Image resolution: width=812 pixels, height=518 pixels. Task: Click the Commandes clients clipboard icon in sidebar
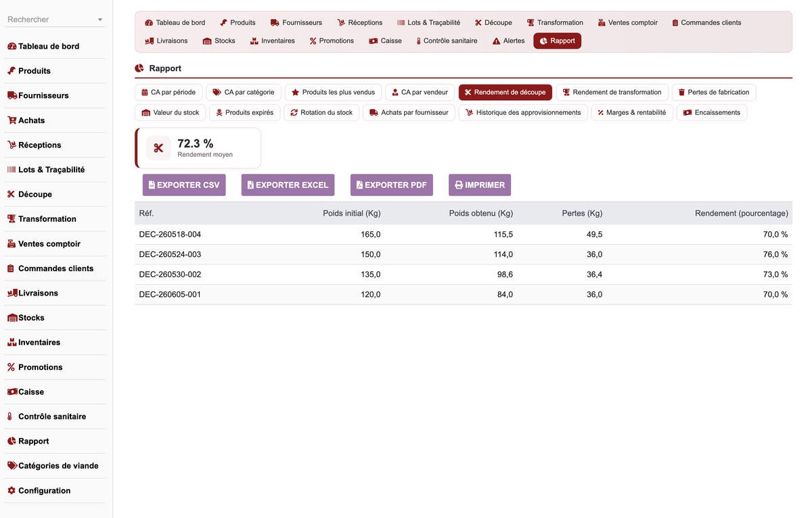pyautogui.click(x=11, y=268)
